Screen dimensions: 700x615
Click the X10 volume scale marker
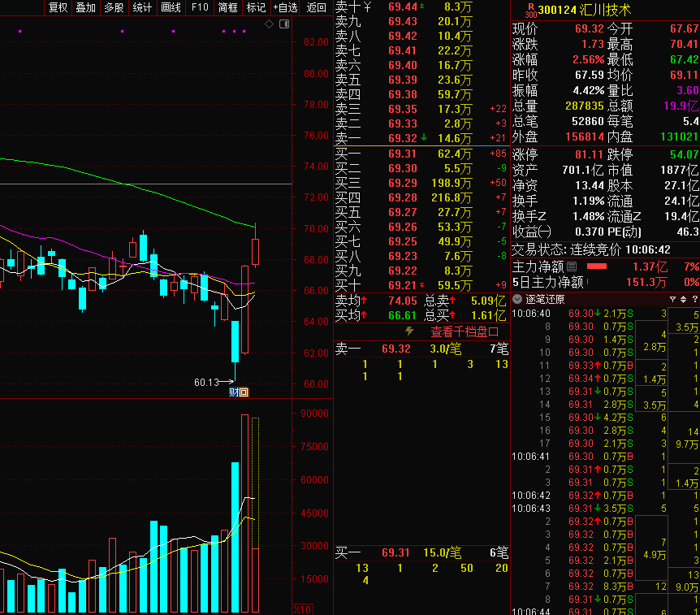coord(301,609)
